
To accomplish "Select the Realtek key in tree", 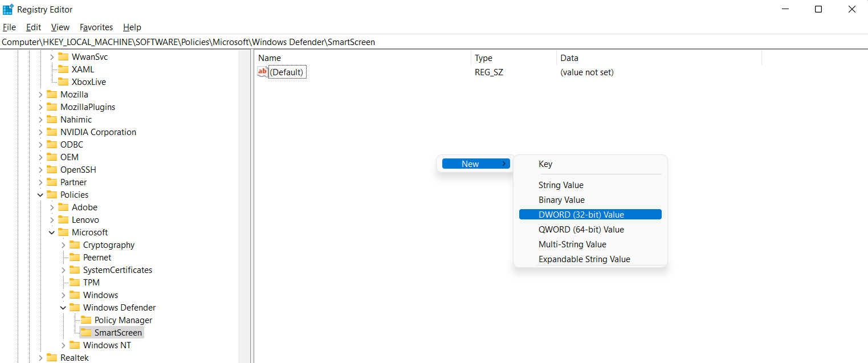I will 75,358.
